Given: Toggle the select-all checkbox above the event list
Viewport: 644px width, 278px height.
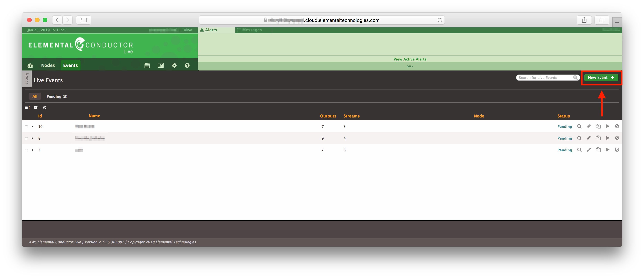Looking at the screenshot, I should coord(26,107).
